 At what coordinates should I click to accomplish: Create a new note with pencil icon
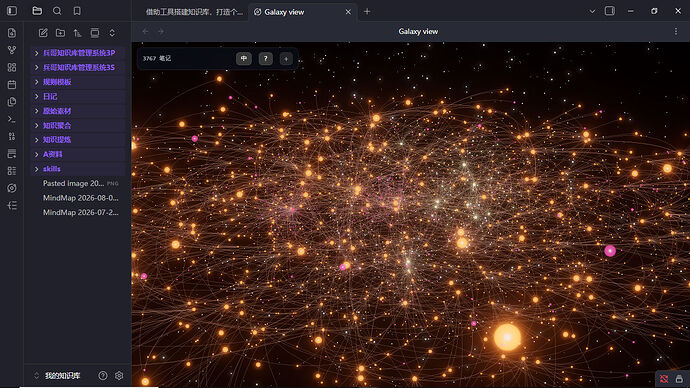[x=43, y=33]
